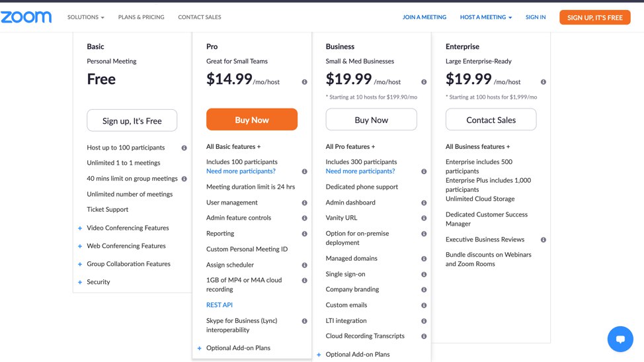Select 'Dedicated phone support' text

[362, 187]
